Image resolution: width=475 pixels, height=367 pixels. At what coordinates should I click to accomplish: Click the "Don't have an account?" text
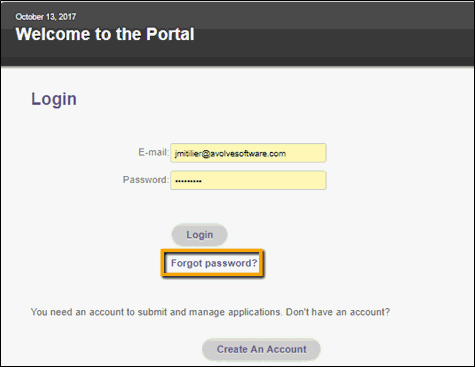point(338,312)
